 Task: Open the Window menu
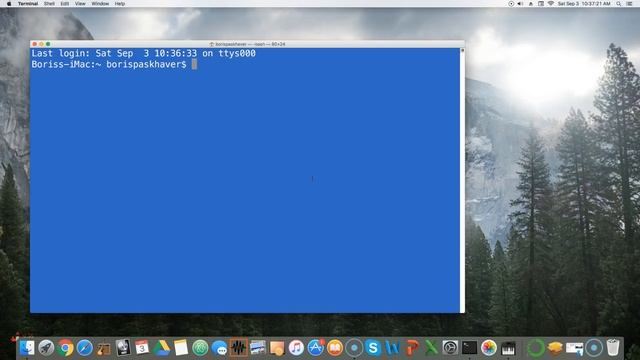point(100,4)
